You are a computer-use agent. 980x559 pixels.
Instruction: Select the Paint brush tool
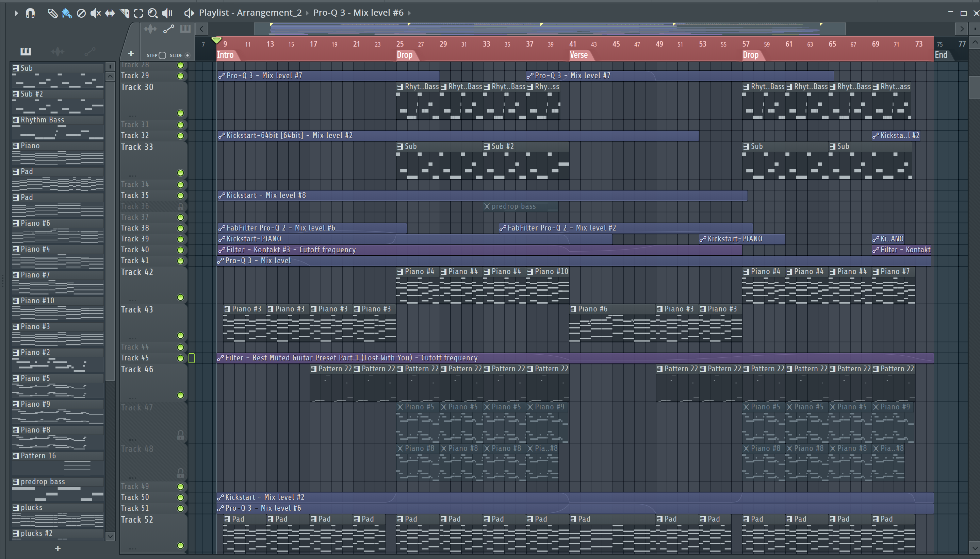pos(67,14)
